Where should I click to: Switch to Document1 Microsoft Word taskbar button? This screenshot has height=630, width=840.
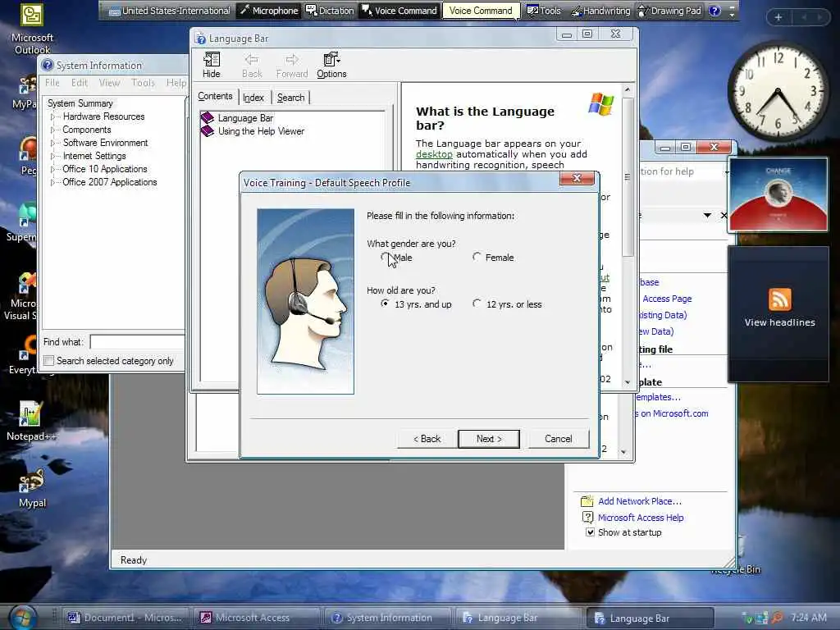tap(126, 618)
